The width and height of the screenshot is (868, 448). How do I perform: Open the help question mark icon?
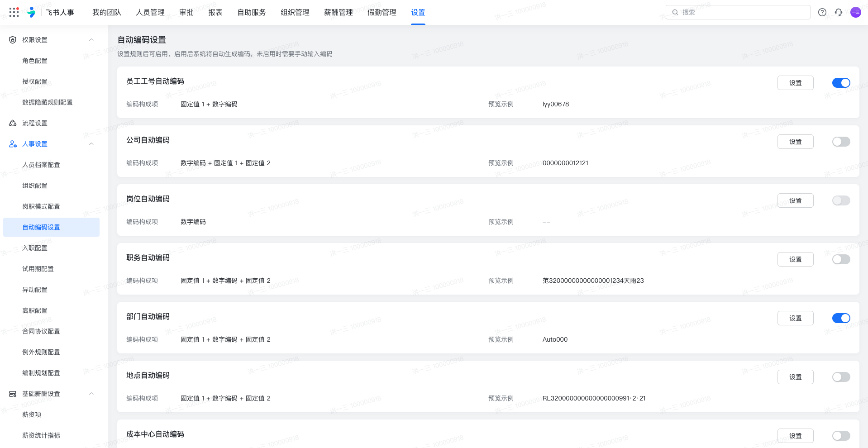(x=822, y=12)
